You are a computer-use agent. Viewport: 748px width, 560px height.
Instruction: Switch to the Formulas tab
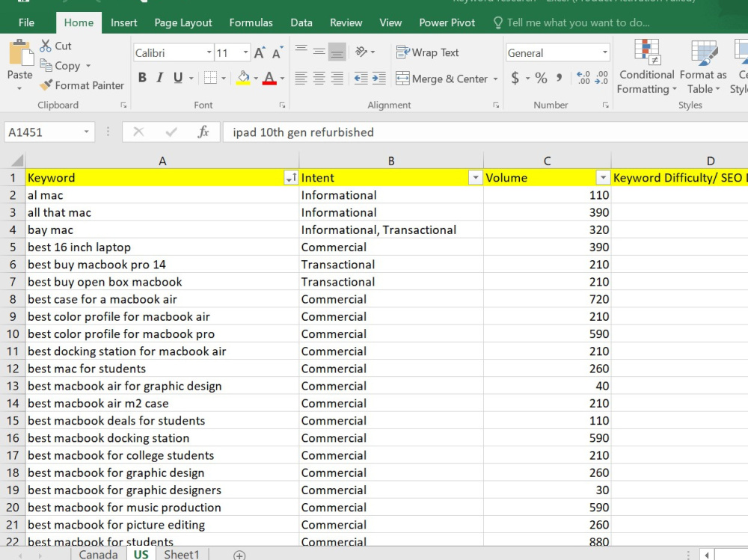coord(251,22)
